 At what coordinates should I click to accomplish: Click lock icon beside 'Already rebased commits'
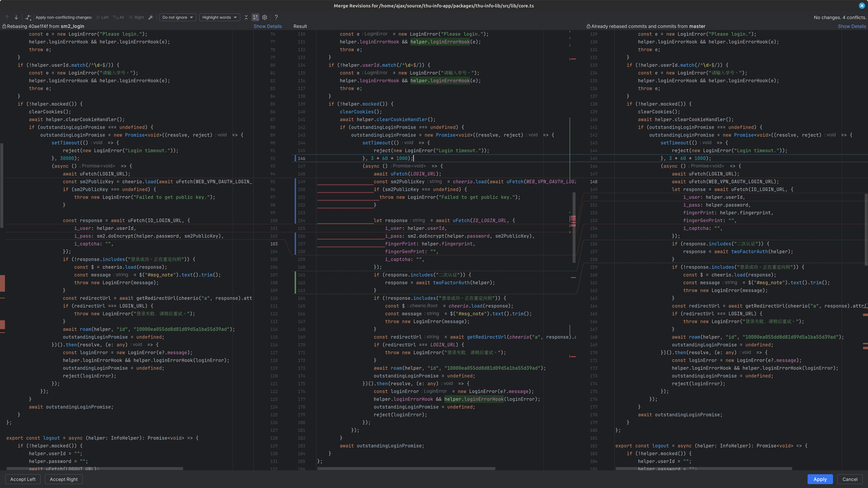click(x=588, y=26)
